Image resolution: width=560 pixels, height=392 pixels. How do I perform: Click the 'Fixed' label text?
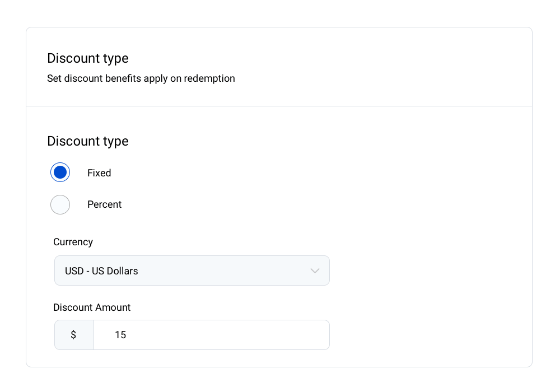pyautogui.click(x=99, y=173)
